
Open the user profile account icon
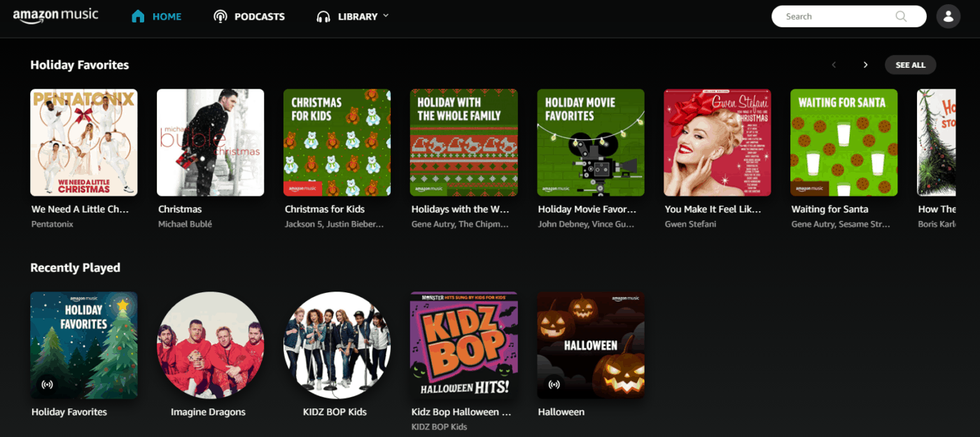click(948, 16)
